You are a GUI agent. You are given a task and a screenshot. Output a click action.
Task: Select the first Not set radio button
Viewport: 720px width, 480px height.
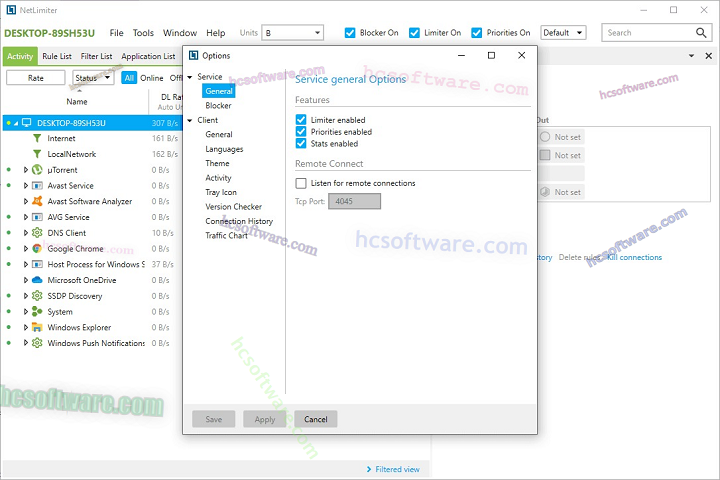545,137
